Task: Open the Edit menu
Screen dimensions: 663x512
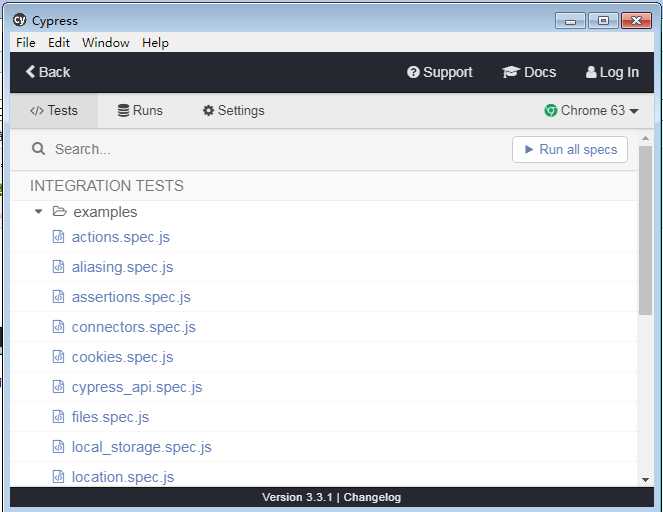Action: pyautogui.click(x=59, y=43)
